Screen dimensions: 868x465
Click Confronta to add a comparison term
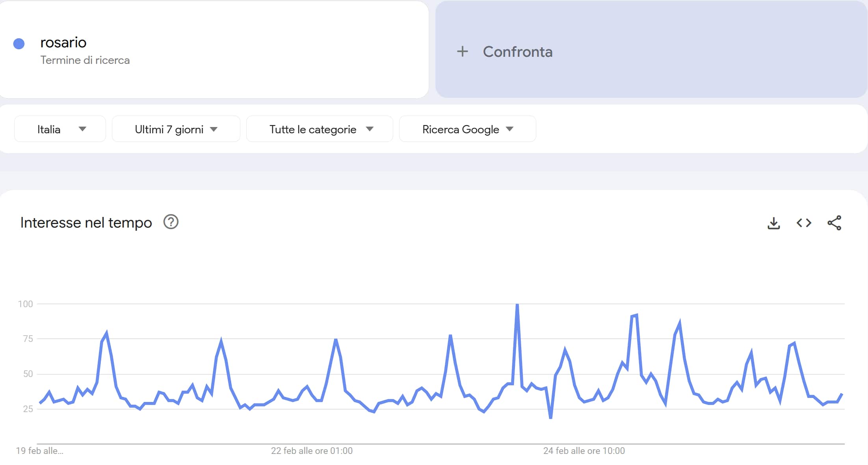click(518, 52)
